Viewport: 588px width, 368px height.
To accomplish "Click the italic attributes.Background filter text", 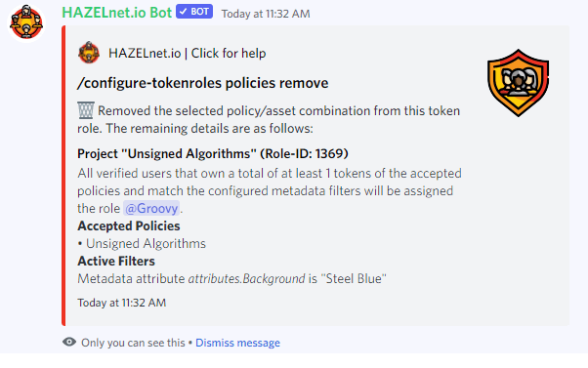I will (246, 278).
